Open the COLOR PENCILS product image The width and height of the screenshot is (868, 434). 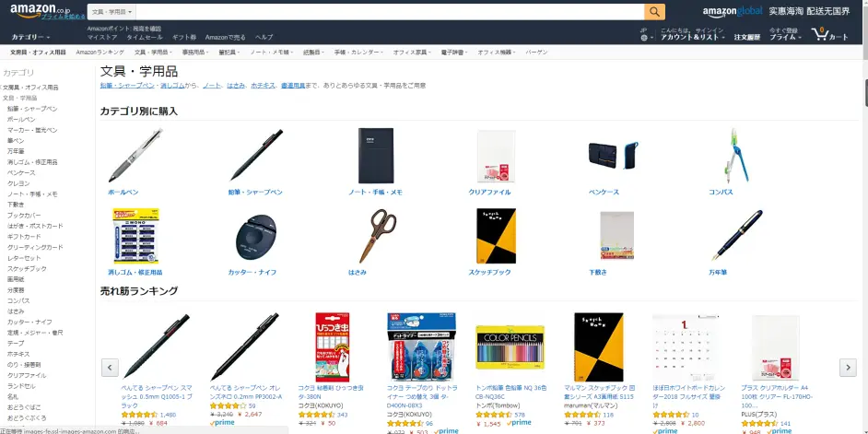pos(510,347)
